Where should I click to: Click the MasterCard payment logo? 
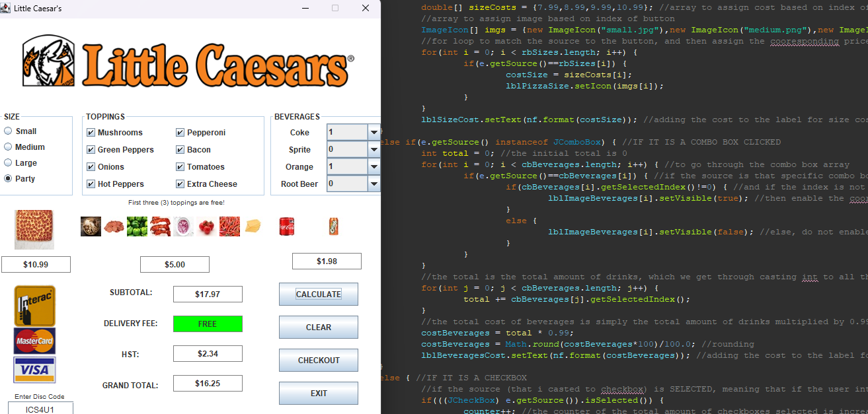pos(34,341)
